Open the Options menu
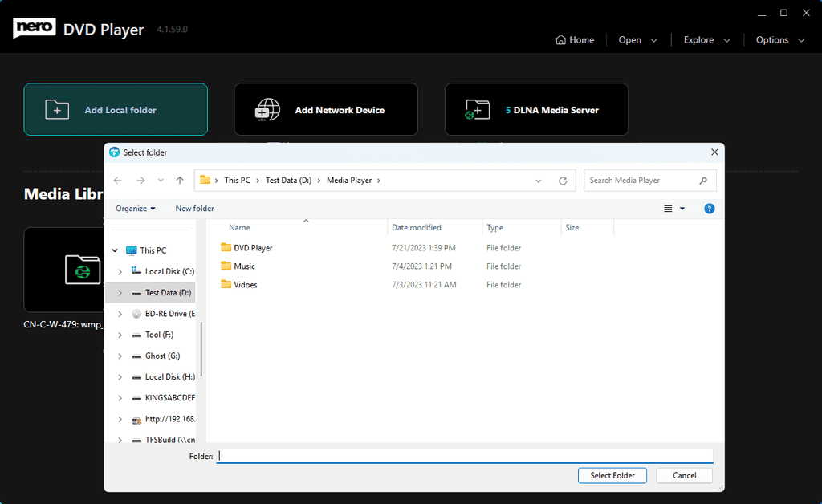 click(774, 39)
